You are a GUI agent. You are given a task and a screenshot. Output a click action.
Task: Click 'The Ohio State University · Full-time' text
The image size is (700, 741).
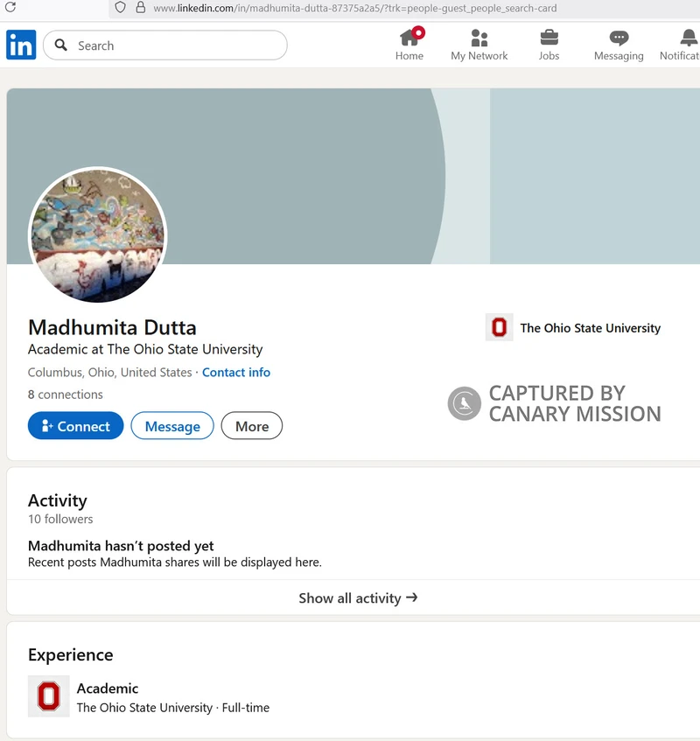173,708
